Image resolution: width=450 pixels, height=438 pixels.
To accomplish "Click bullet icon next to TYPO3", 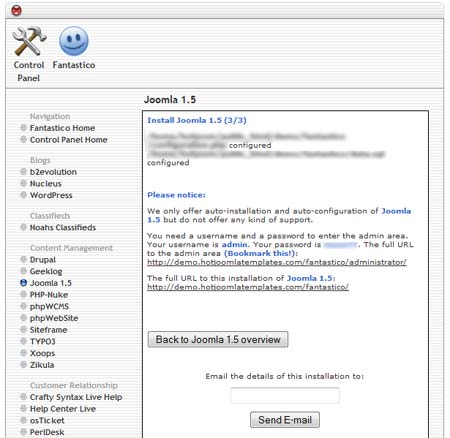I will 23,341.
